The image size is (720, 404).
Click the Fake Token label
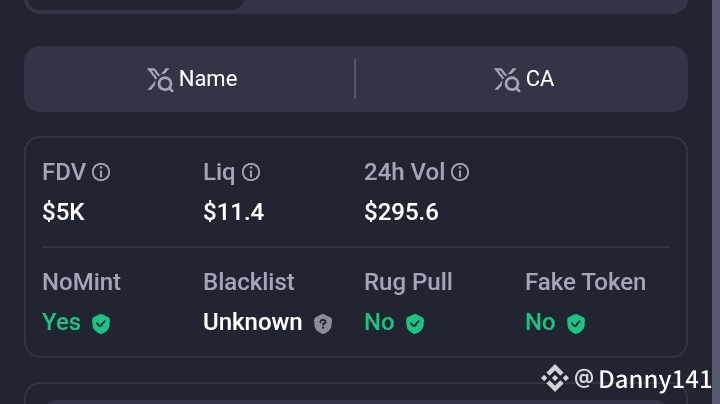[585, 282]
